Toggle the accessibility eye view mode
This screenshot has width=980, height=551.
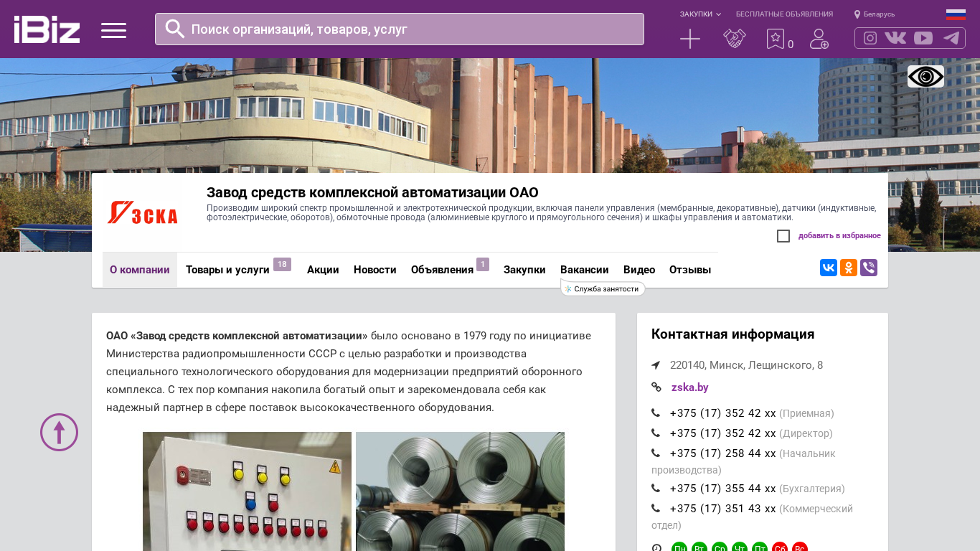pyautogui.click(x=925, y=76)
